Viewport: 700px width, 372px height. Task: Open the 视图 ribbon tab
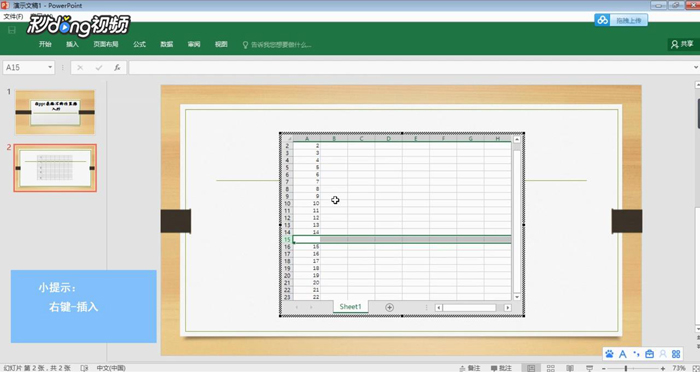tap(221, 44)
